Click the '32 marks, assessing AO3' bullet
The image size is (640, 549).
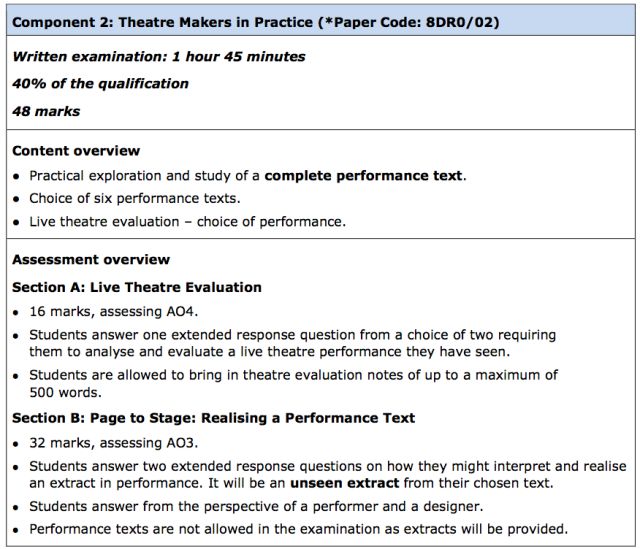113,442
